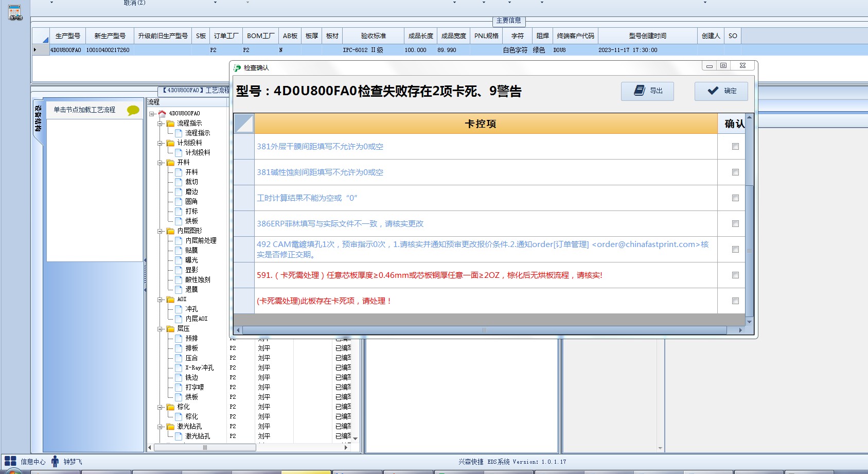Collapse the 开料 folder node
This screenshot has width=868, height=474.
[161, 163]
